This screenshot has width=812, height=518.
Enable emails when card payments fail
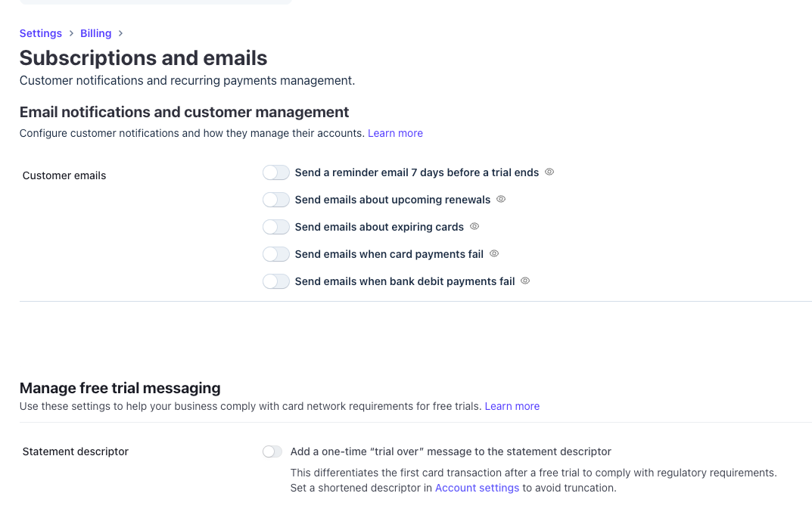point(276,254)
